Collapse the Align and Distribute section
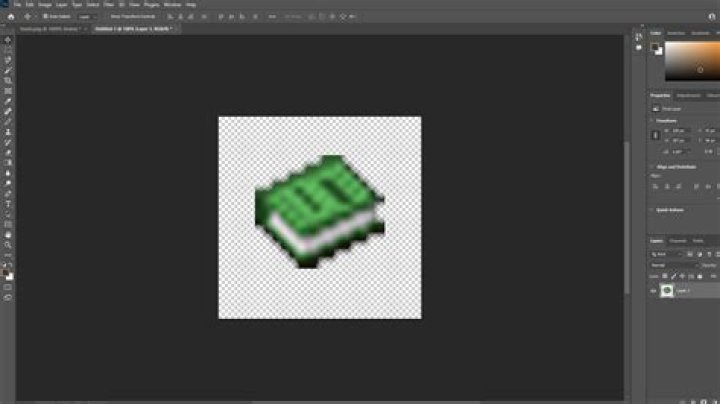 pyautogui.click(x=652, y=167)
